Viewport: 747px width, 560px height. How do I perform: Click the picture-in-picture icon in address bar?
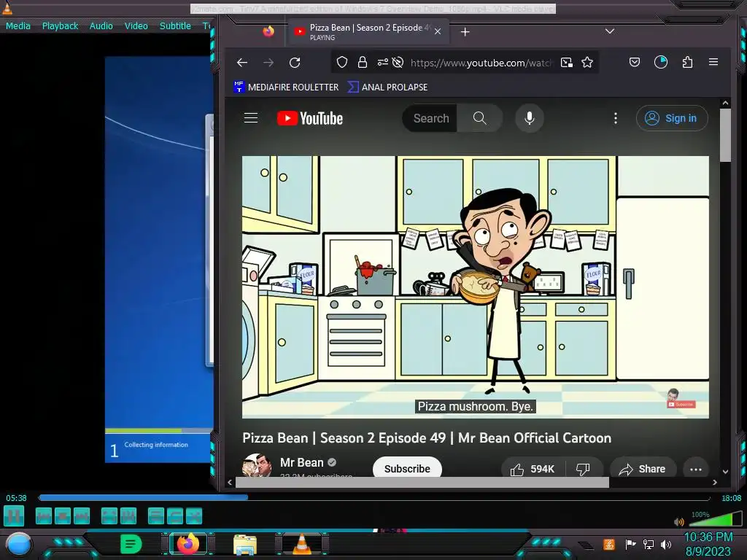(566, 63)
